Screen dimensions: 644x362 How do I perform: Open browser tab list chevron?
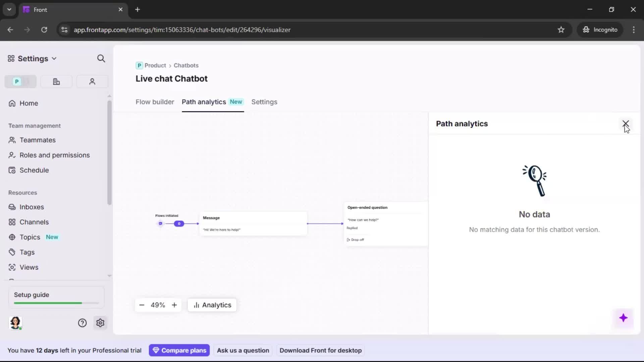[x=9, y=9]
